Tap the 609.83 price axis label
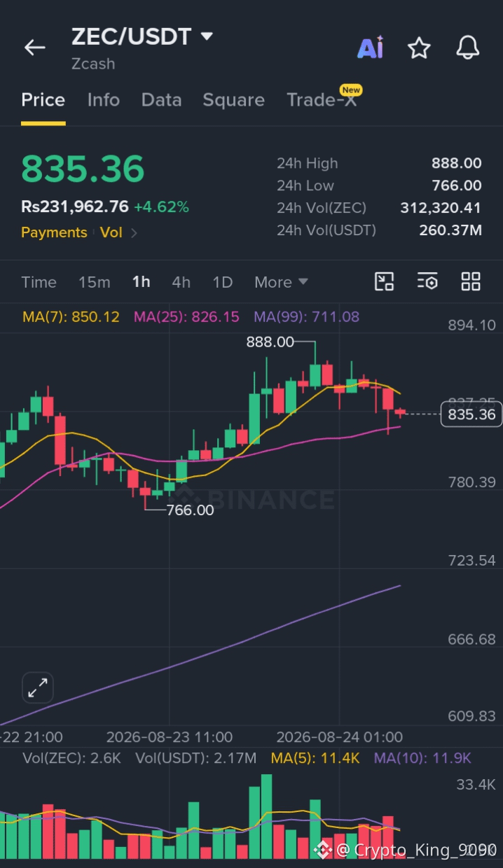503x868 pixels. [x=471, y=716]
